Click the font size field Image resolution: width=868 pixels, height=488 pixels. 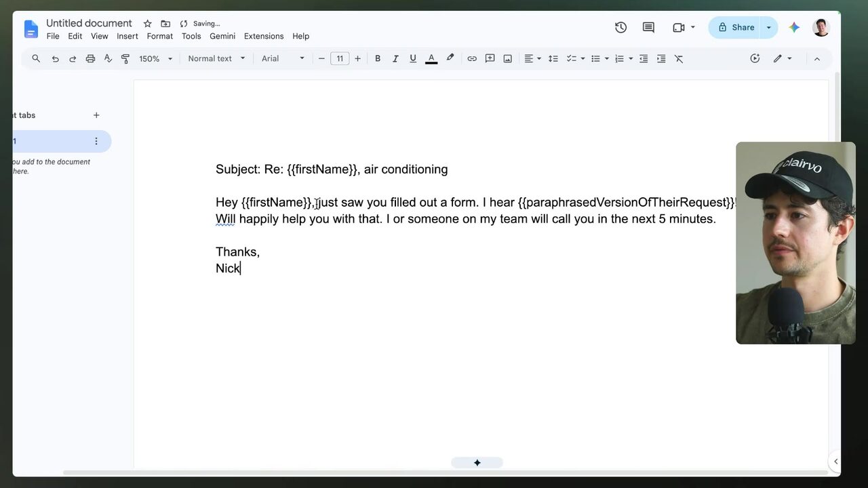tap(340, 59)
